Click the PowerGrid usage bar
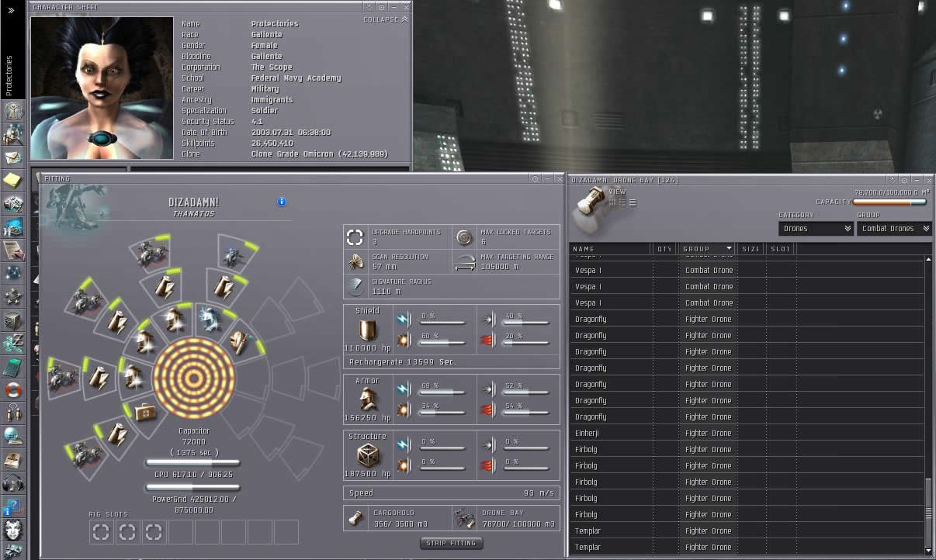 (x=192, y=488)
